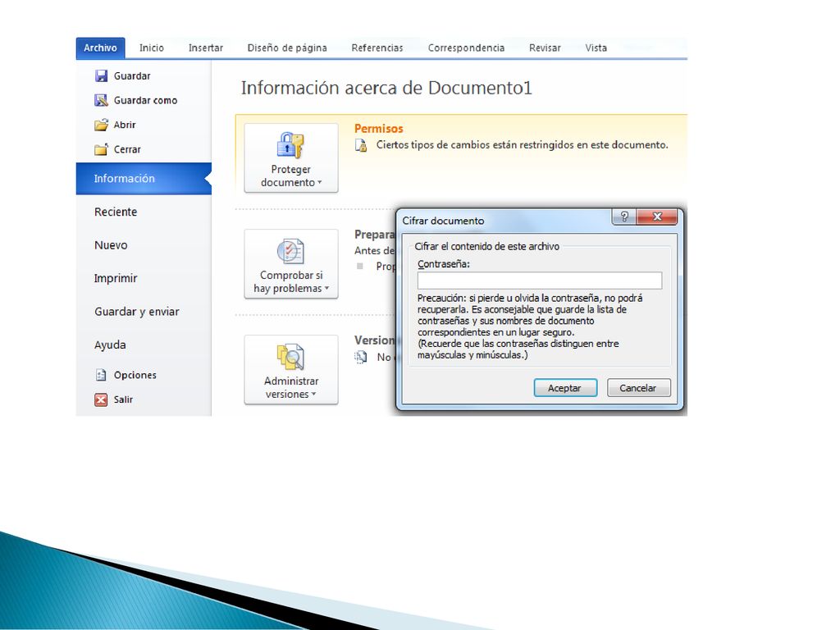
Task: Switch to the Insertar tab
Action: coord(206,48)
